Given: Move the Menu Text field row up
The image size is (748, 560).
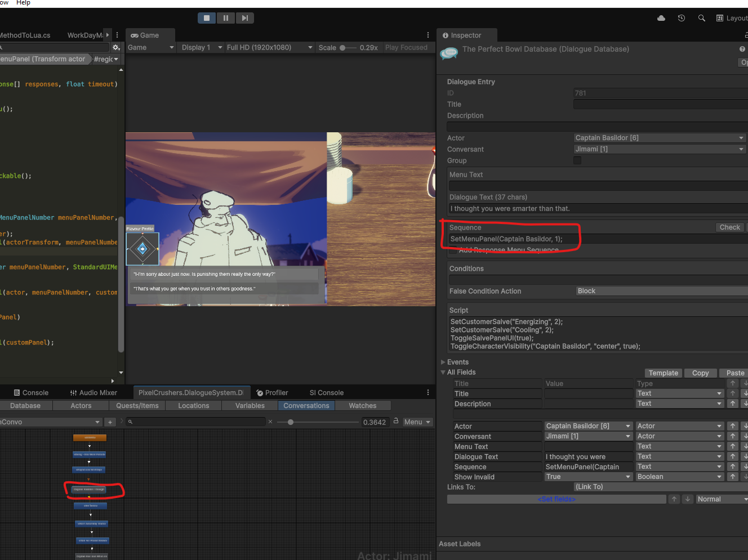Looking at the screenshot, I should pyautogui.click(x=733, y=446).
